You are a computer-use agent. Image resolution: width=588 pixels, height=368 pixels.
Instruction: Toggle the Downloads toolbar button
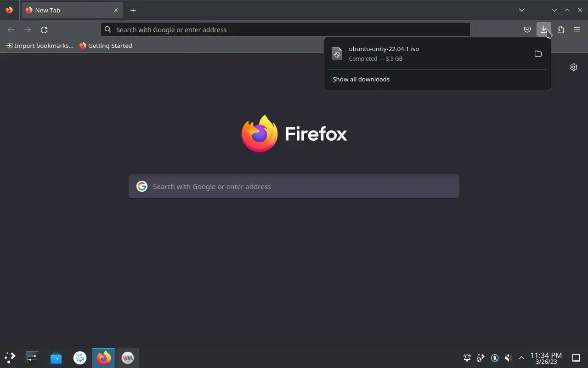[544, 29]
